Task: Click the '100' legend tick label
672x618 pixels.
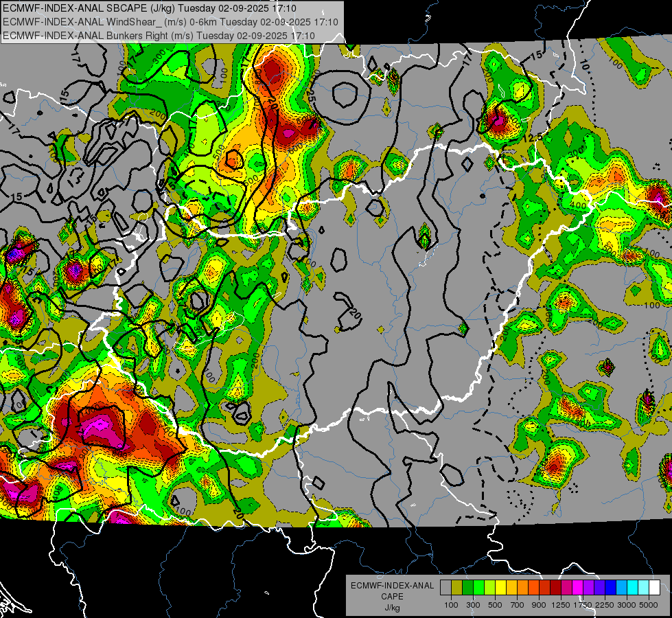Action: click(451, 605)
